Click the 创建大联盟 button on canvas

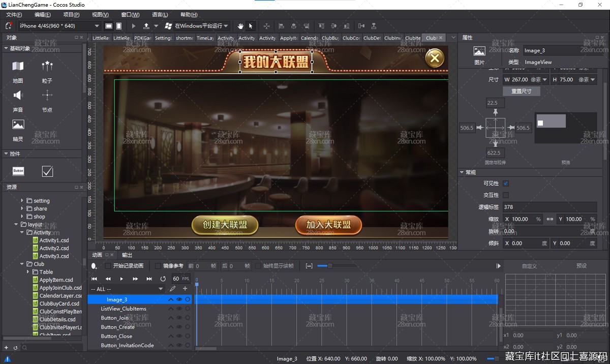click(x=225, y=225)
